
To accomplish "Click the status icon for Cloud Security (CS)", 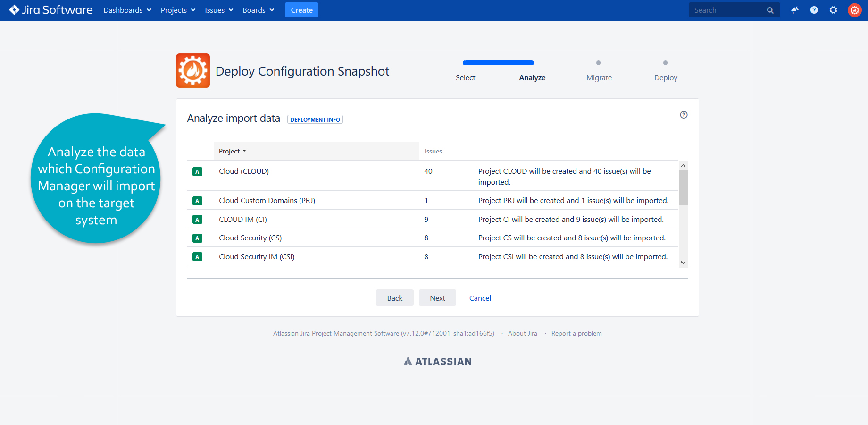I will (198, 238).
